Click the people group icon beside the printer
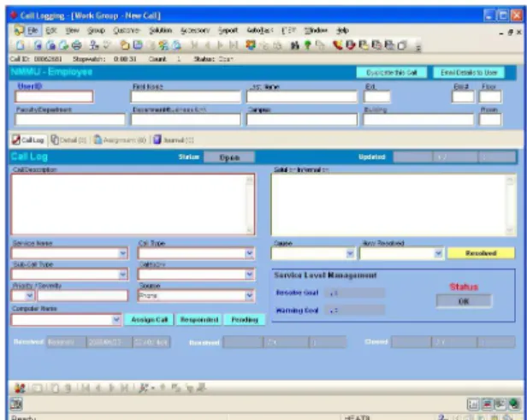 pos(95,45)
